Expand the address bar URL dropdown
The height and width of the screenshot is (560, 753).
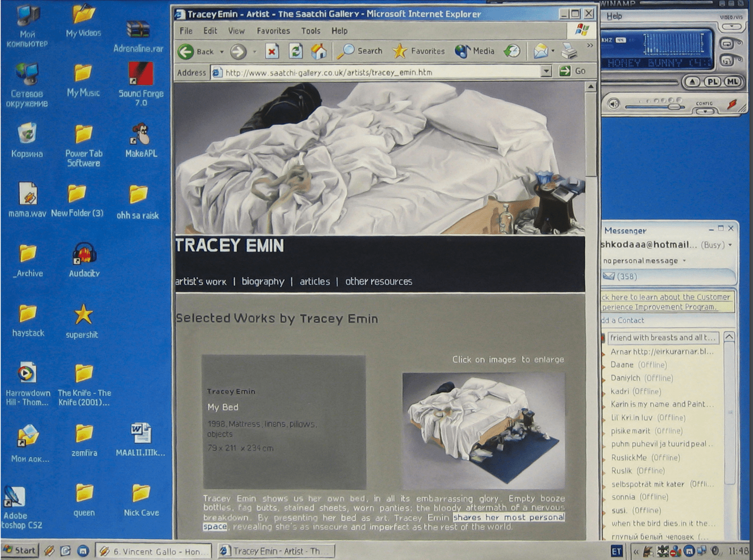click(546, 71)
